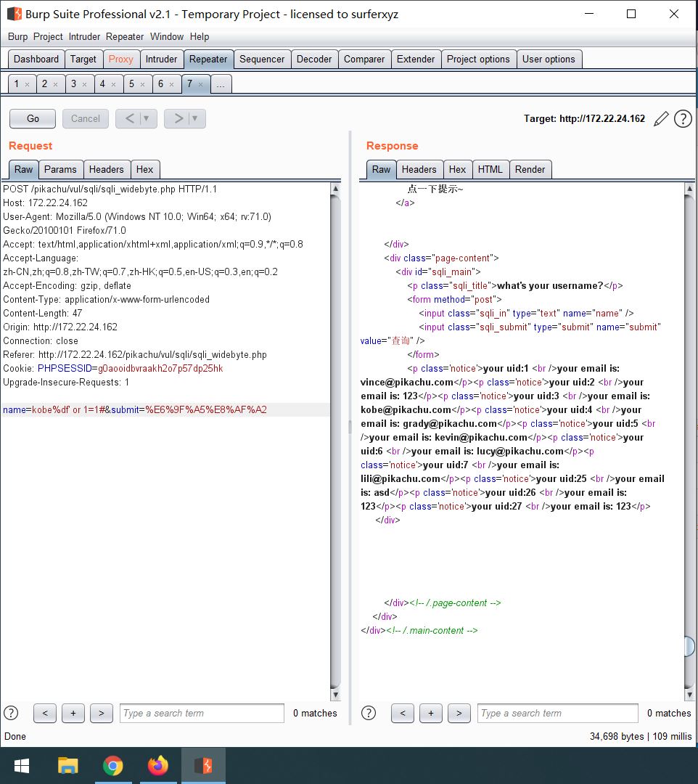Open Repeater help question-mark icon near target
Viewport: 698px width, 784px height.
point(683,118)
